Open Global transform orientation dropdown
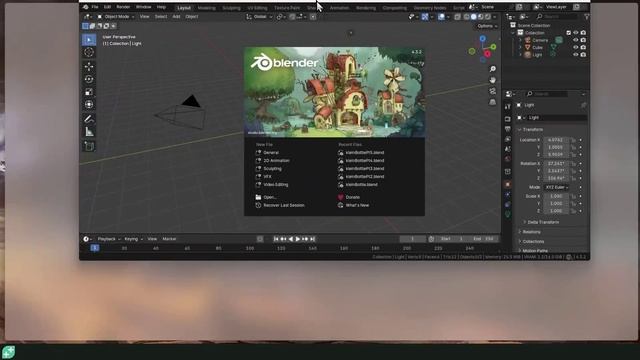The height and width of the screenshot is (360, 640). pyautogui.click(x=259, y=17)
